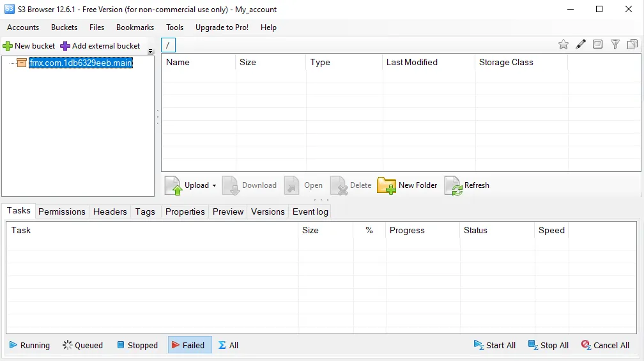Click the Progress column header
Image resolution: width=644 pixels, height=361 pixels.
coord(423,231)
